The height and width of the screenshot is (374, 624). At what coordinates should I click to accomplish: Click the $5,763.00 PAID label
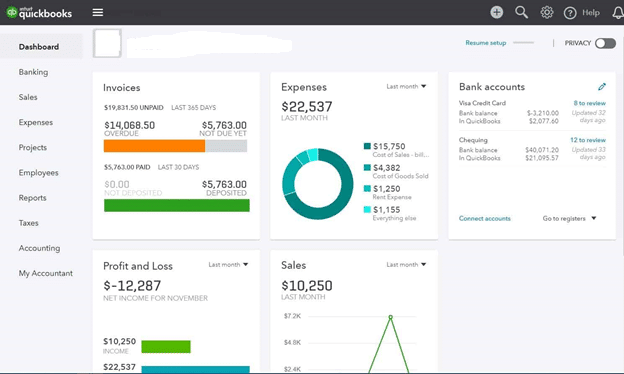click(127, 167)
